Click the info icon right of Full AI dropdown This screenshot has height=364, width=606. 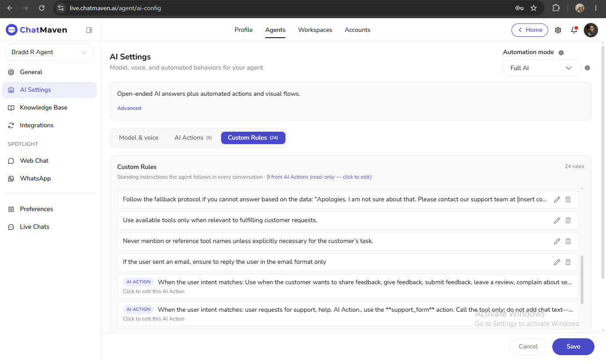(587, 68)
